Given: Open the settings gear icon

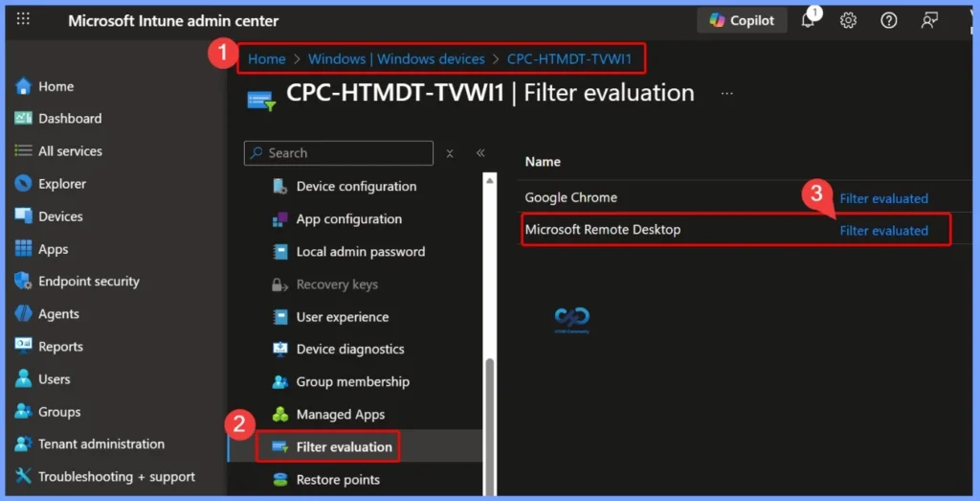Looking at the screenshot, I should coord(848,21).
